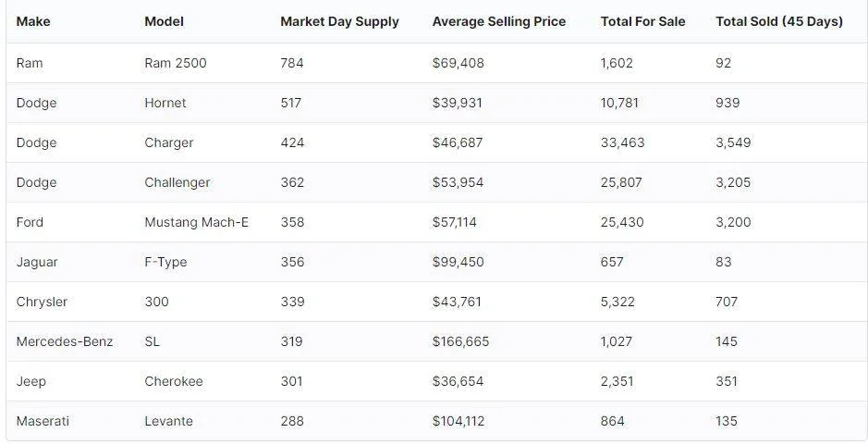Select the Total Sold (45 Days) header
The image size is (868, 445).
779,21
